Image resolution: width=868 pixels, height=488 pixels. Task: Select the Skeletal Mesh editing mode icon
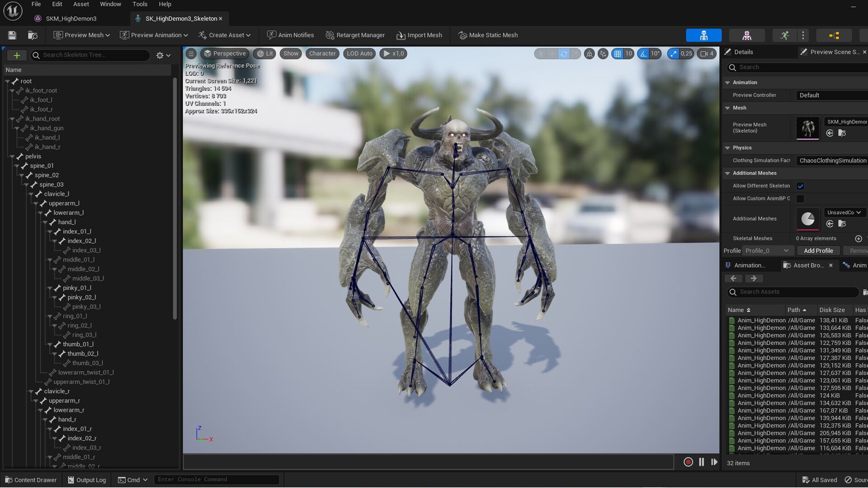(747, 35)
